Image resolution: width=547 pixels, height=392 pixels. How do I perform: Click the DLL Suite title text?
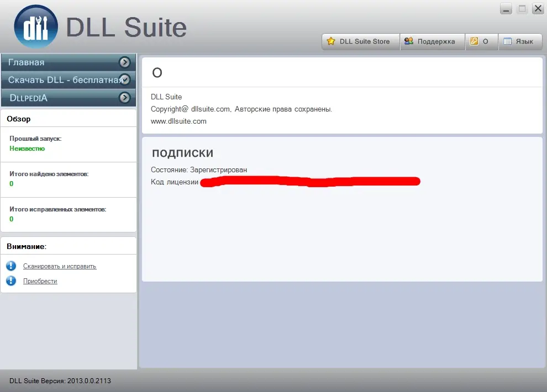tap(127, 27)
